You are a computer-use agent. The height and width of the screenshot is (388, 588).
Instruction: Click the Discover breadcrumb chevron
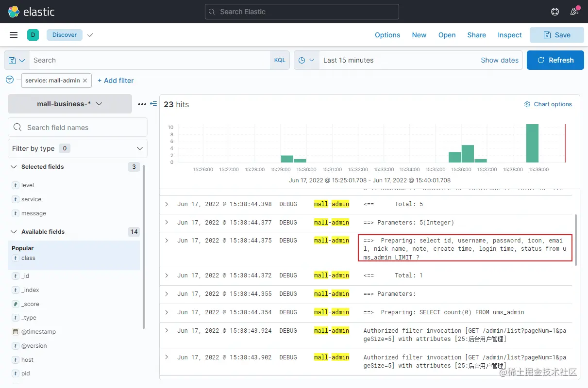coord(90,35)
